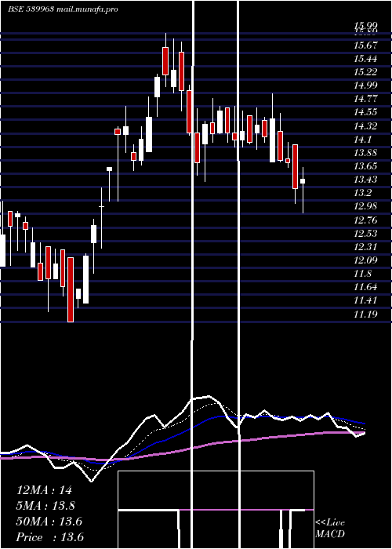Viewport: 392px width, 549px height.
Task: Click the 12.53 price axis label
Action: click(x=366, y=233)
